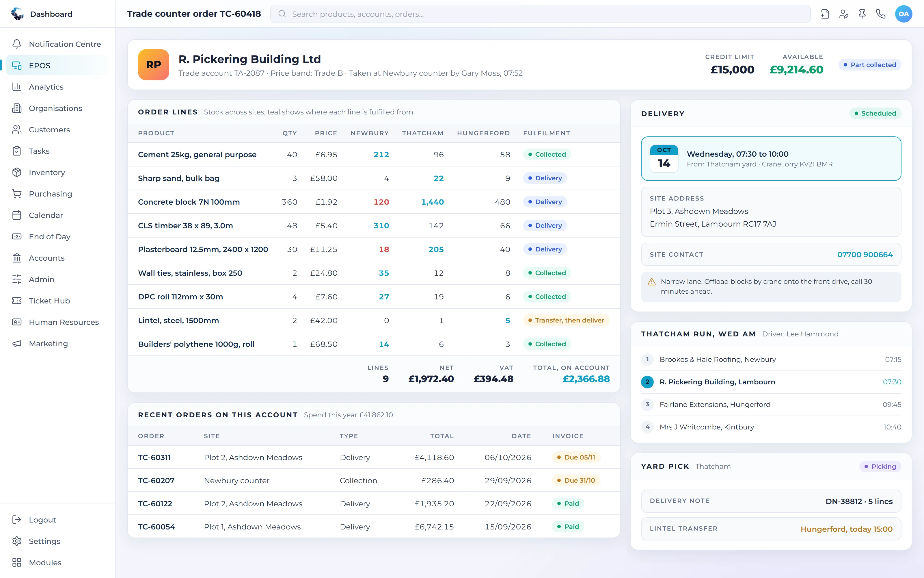The height and width of the screenshot is (578, 924).
Task: Open the Customers people icon
Action: [17, 129]
